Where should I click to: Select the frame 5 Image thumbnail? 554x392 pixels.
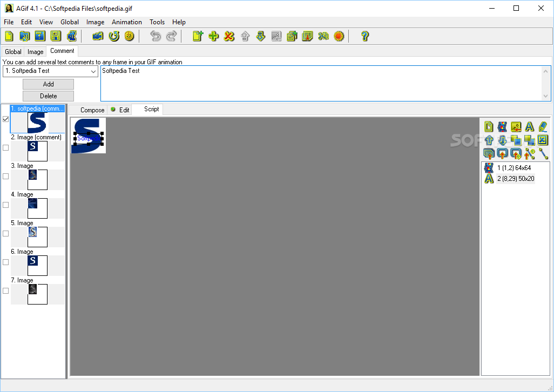click(37, 236)
